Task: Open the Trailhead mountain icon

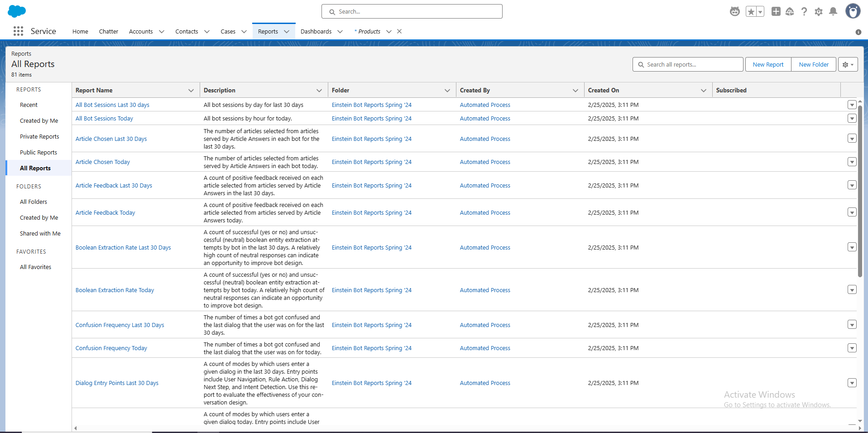Action: click(790, 11)
